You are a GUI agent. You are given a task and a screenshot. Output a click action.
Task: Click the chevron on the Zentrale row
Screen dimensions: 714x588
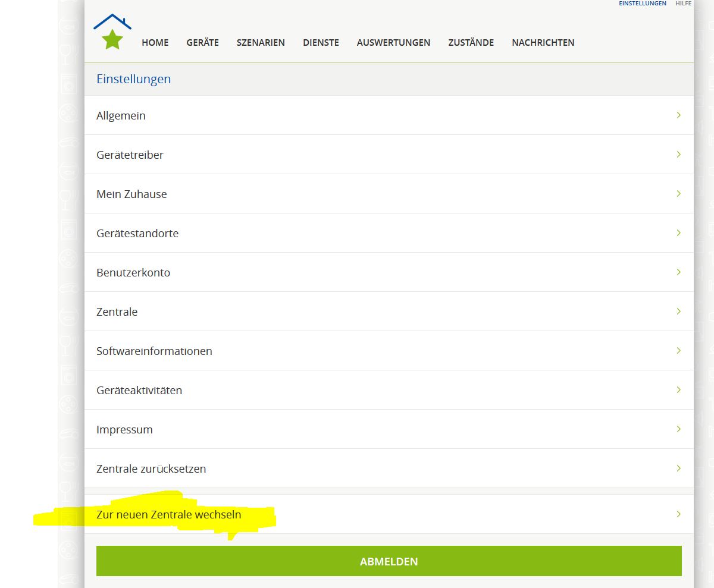point(678,312)
